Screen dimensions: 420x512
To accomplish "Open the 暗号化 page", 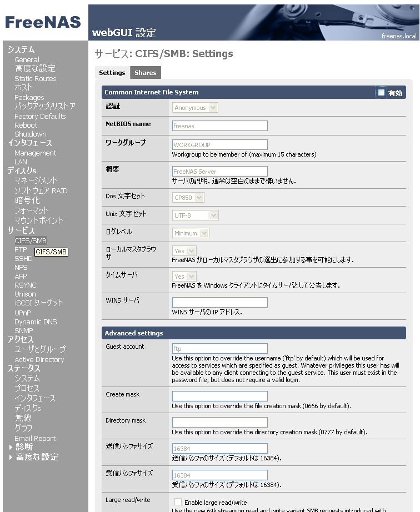I will (27, 200).
